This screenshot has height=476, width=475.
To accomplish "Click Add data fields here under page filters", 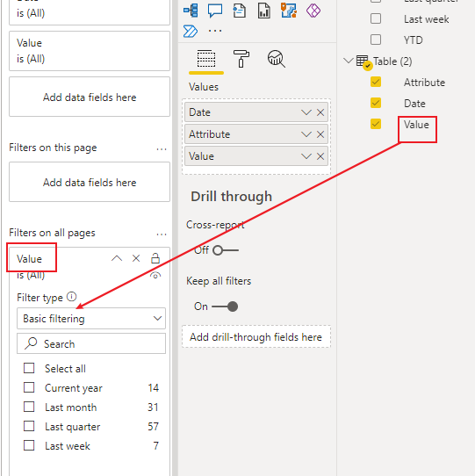I will (x=90, y=182).
